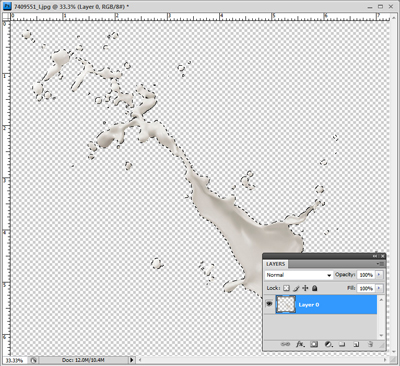This screenshot has height=366, width=400.
Task: Click the document title bar text
Action: pyautogui.click(x=72, y=6)
